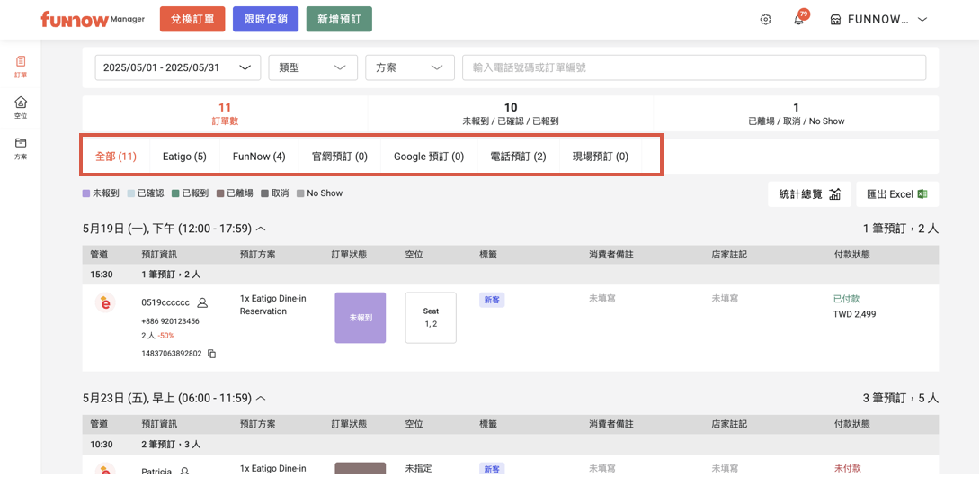Click the Eatigo channel logo icon
This screenshot has width=980, height=477.
[105, 303]
